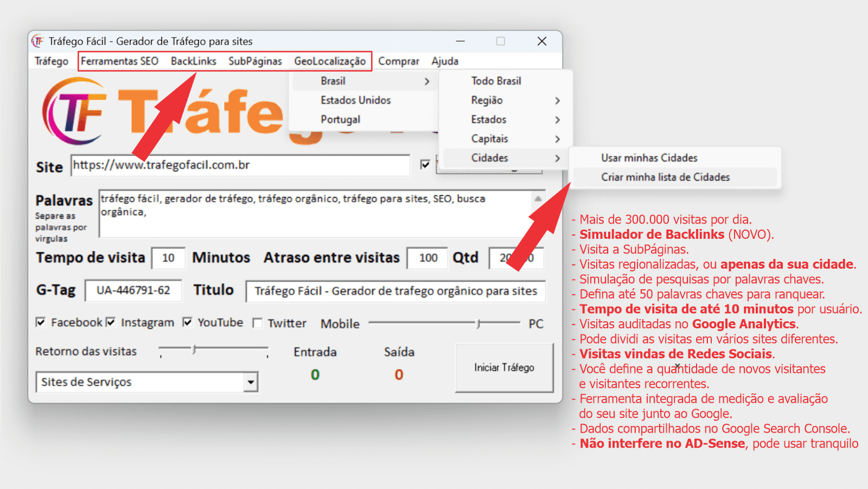Enable the Twitter checkbox
868x489 pixels.
[x=258, y=323]
